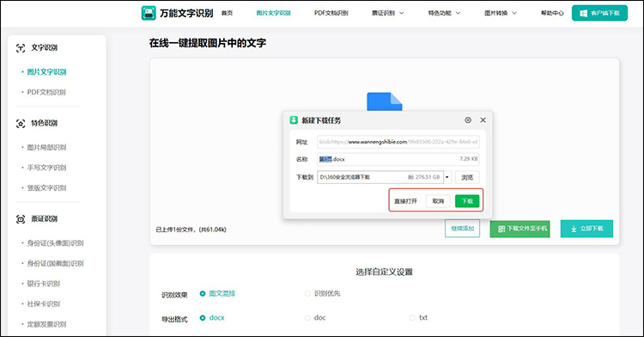Select 银行卡识别 in the sidebar
Screen dimensions: 644x337
click(43, 284)
